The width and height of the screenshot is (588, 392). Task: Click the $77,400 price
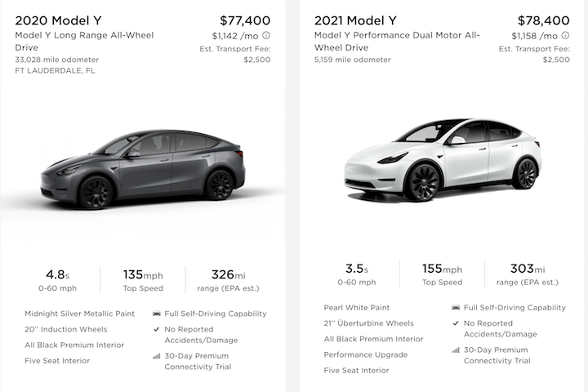click(x=245, y=20)
